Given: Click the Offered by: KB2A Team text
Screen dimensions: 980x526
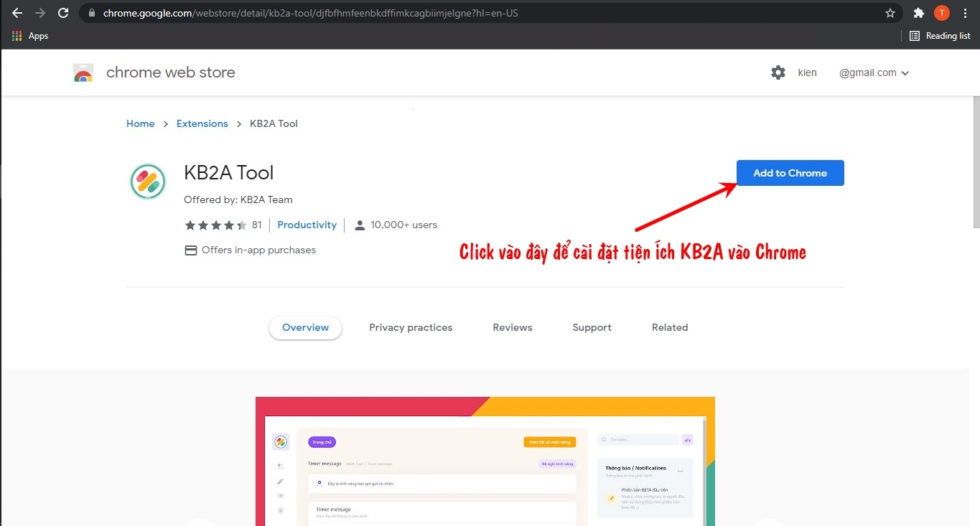Looking at the screenshot, I should pos(238,199).
